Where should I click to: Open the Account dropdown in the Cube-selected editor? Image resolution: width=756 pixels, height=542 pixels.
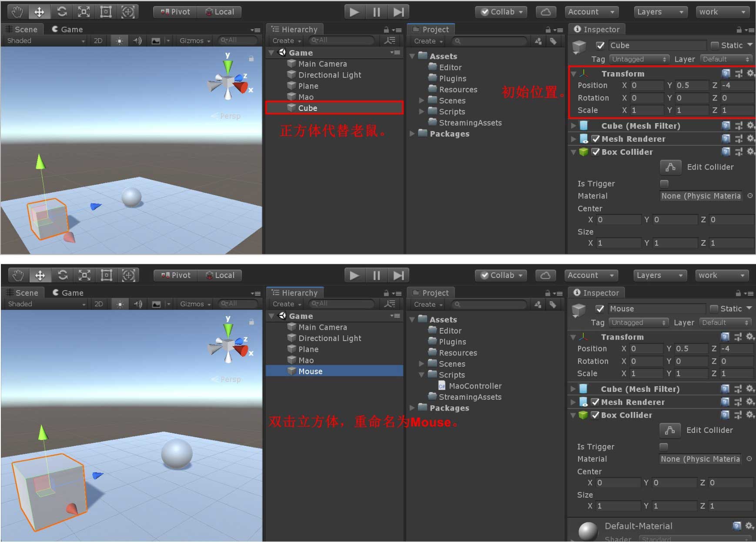pos(592,12)
